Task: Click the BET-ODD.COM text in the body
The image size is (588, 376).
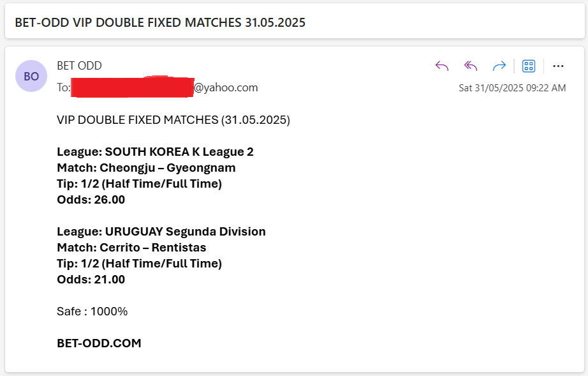Action: click(x=99, y=343)
